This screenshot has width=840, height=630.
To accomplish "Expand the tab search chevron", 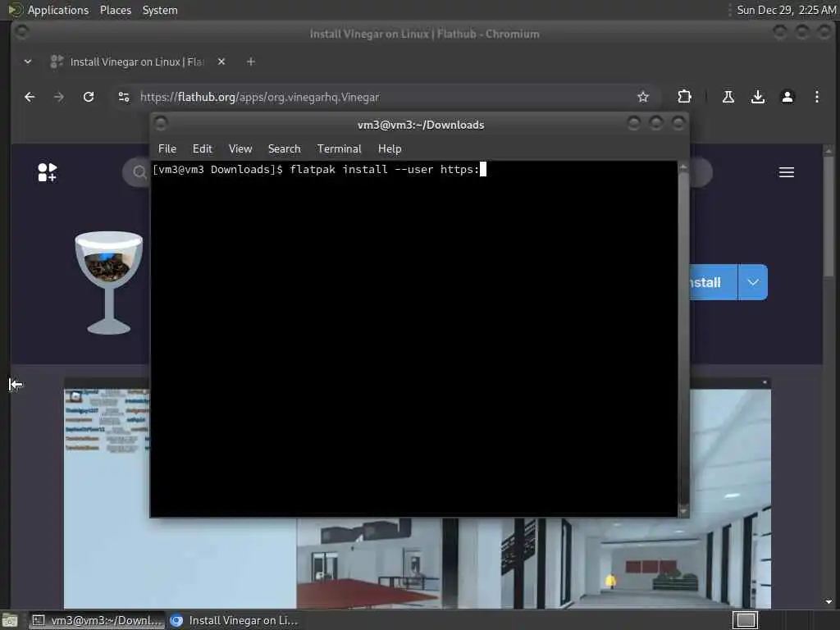I will click(28, 62).
